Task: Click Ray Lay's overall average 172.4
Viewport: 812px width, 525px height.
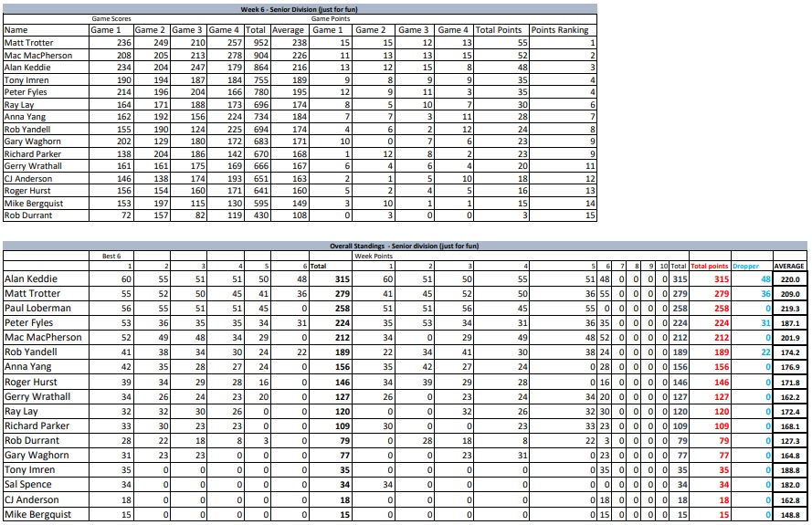Action: click(790, 412)
